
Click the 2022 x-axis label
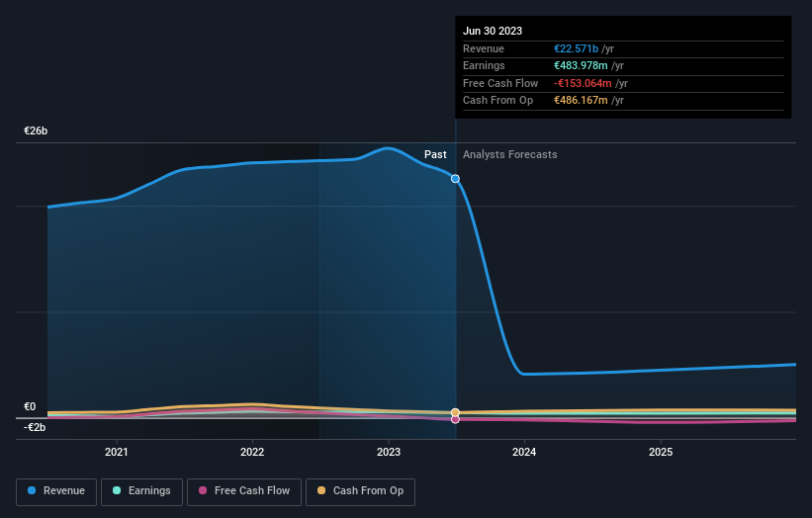point(252,452)
